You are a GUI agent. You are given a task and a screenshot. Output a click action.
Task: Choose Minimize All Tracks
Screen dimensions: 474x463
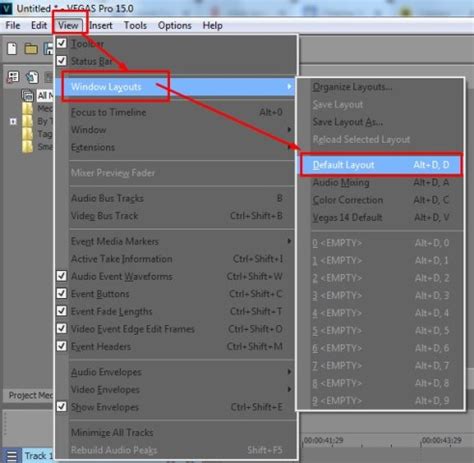tap(175, 433)
